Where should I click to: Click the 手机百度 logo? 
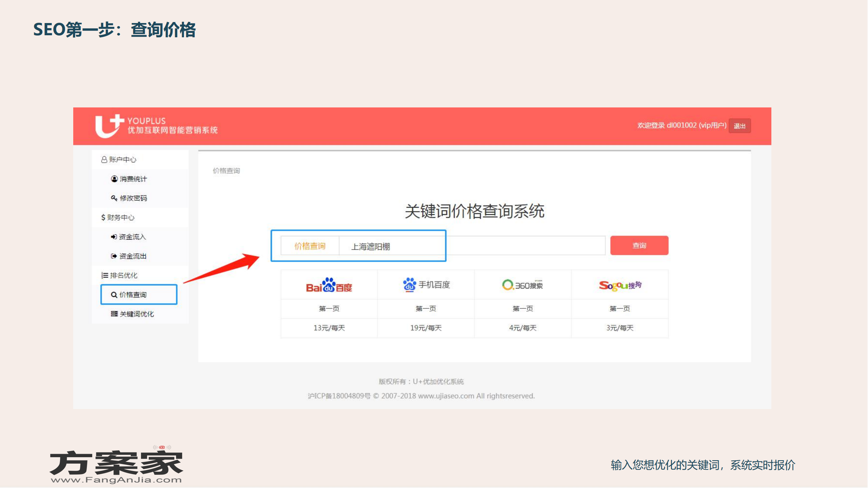(x=426, y=285)
